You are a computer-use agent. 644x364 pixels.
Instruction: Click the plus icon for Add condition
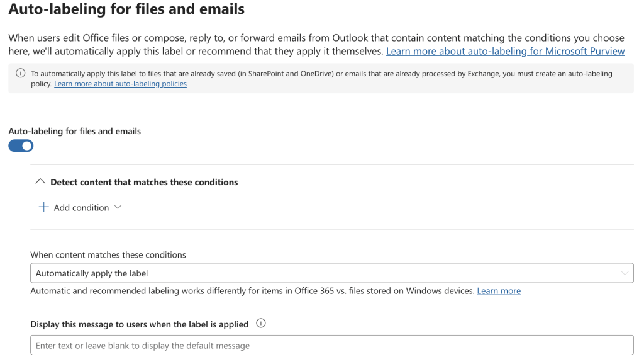[x=43, y=207]
